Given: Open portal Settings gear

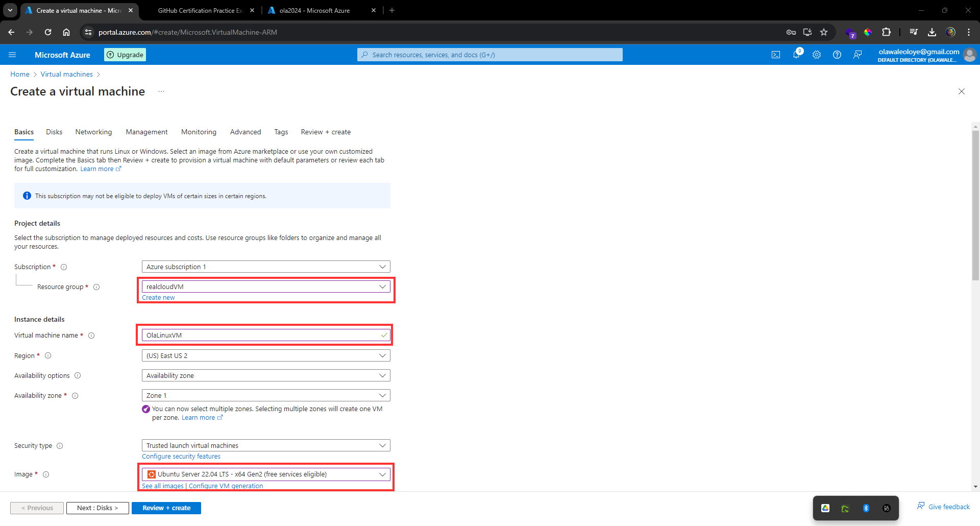Looking at the screenshot, I should 817,55.
